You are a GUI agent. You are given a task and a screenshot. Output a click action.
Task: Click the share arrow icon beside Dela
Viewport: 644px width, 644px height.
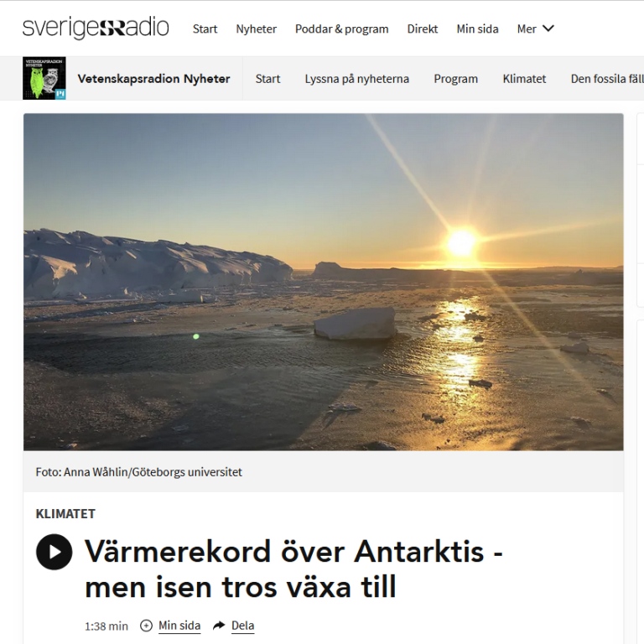coord(219,626)
